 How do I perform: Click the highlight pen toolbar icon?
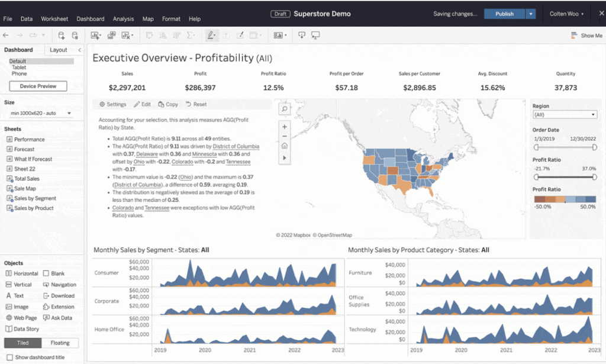coord(210,36)
